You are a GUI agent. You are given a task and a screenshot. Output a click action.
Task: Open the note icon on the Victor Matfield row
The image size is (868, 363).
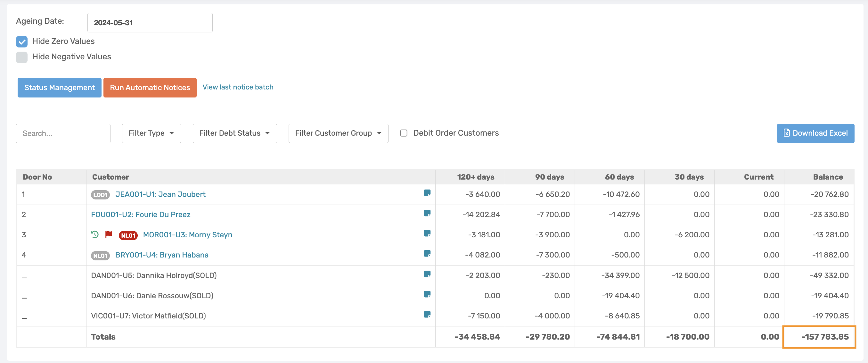click(427, 315)
